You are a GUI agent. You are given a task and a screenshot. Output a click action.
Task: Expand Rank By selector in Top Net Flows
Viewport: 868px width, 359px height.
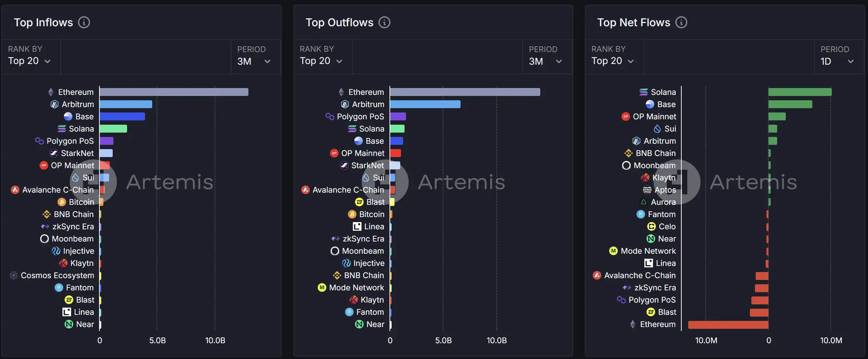(612, 61)
